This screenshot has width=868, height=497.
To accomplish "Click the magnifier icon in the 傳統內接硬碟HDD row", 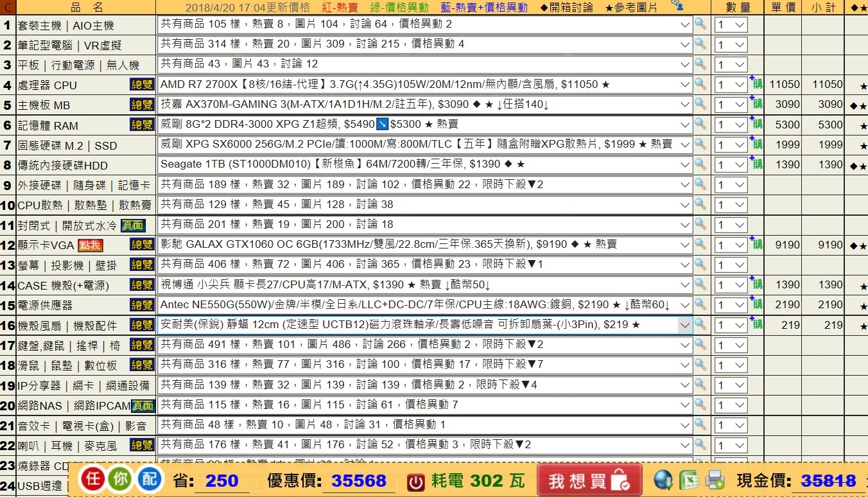I will [x=700, y=164].
